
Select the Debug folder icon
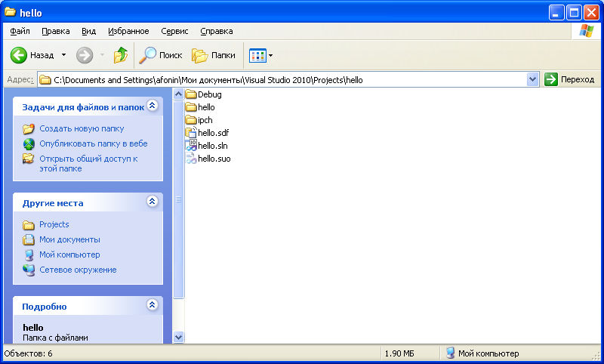(x=191, y=94)
